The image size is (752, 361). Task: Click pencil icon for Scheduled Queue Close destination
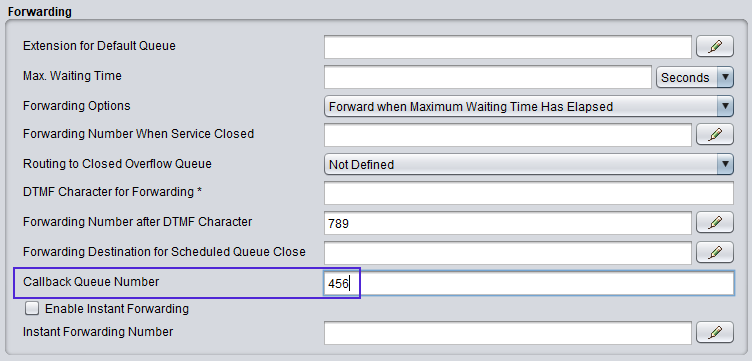coord(715,252)
